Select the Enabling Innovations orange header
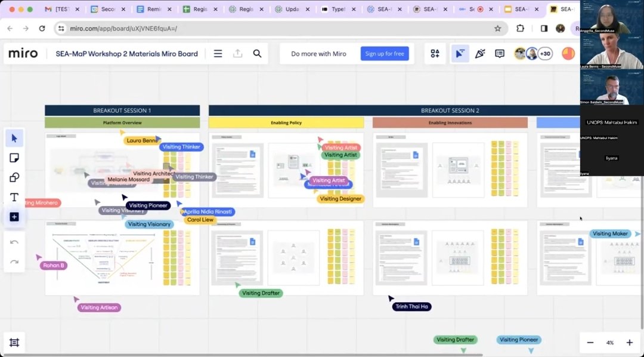Viewport: 644px width, 357px height. [x=450, y=122]
